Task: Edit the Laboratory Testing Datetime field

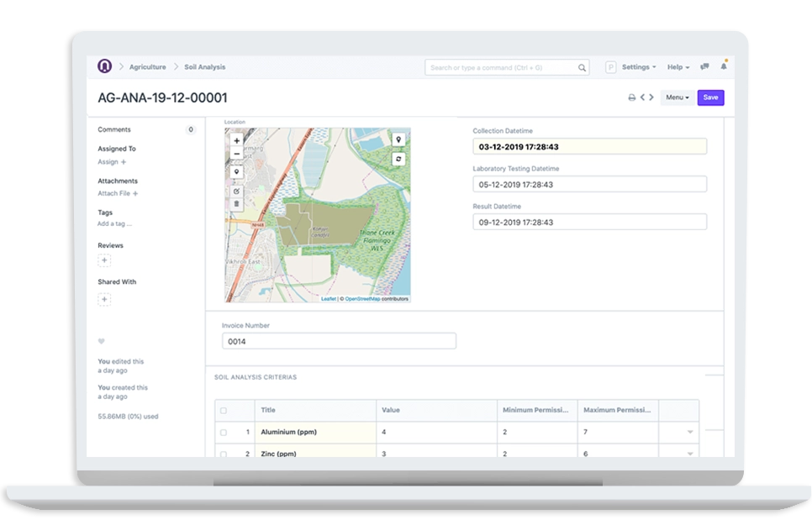Action: [x=589, y=184]
